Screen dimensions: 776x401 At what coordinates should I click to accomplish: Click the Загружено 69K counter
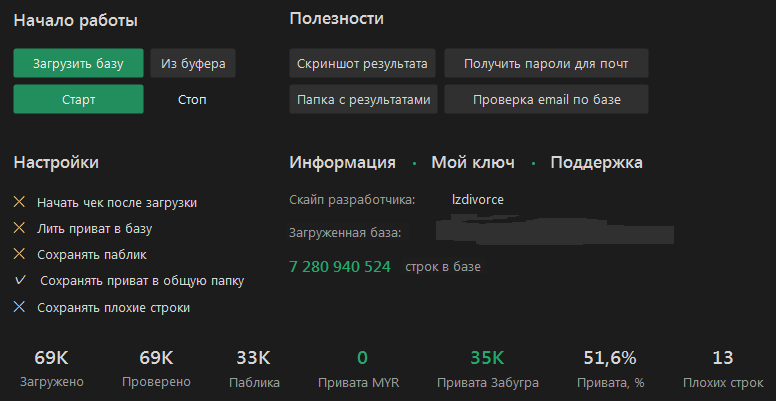pyautogui.click(x=51, y=369)
